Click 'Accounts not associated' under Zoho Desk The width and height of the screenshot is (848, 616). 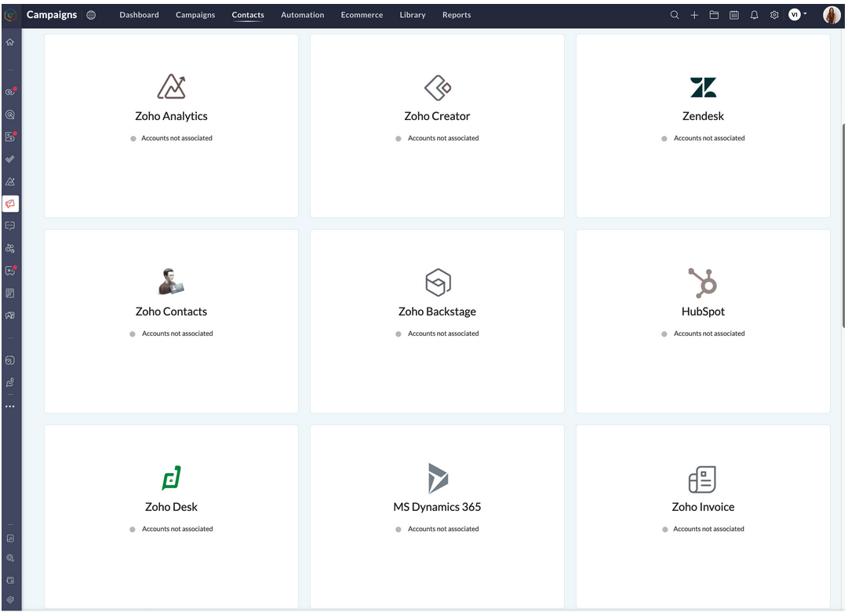177,529
